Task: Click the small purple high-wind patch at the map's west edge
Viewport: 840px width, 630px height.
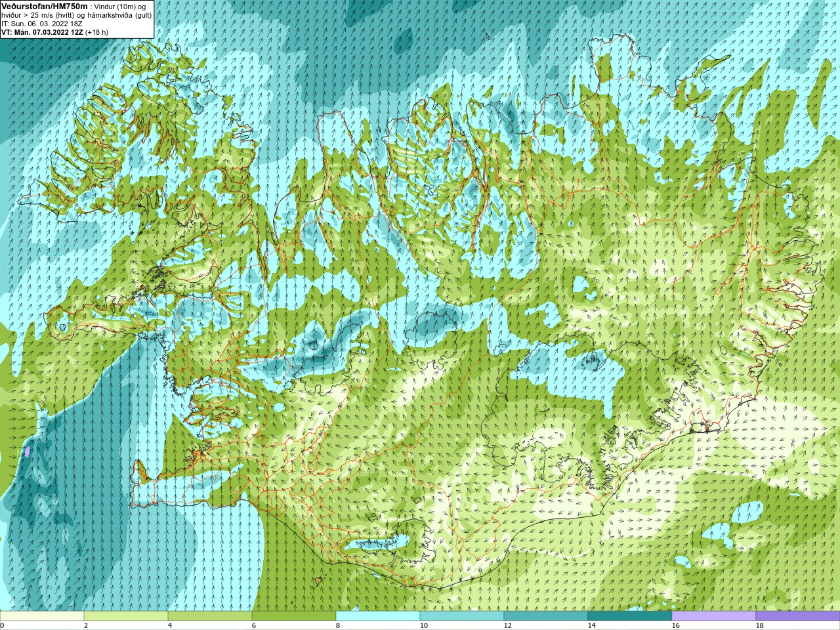Action: tap(28, 451)
